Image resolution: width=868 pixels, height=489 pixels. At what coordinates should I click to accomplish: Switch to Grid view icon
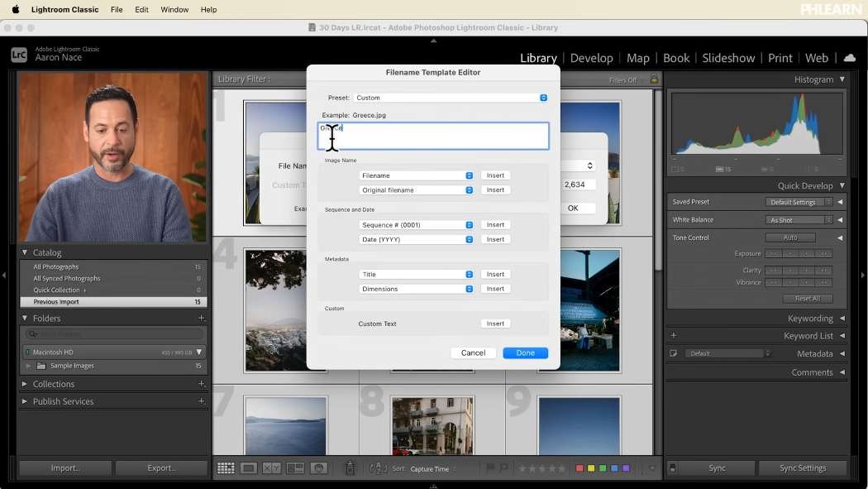(x=226, y=468)
